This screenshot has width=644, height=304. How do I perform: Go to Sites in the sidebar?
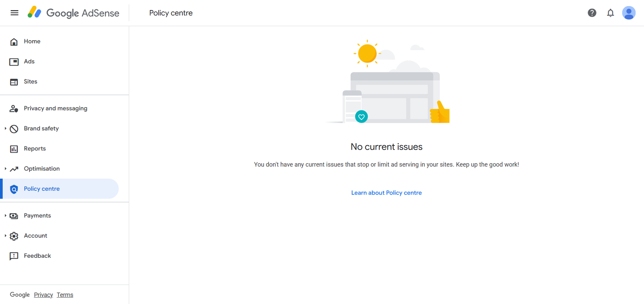point(31,82)
